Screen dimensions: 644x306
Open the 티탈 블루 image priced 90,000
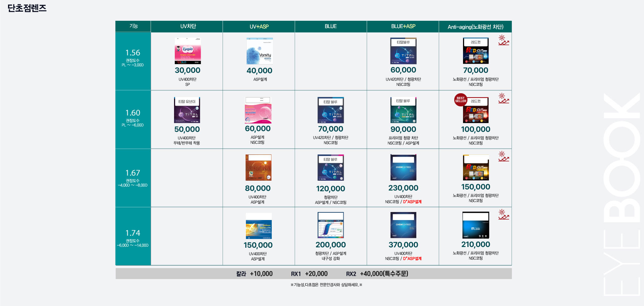pyautogui.click(x=403, y=110)
